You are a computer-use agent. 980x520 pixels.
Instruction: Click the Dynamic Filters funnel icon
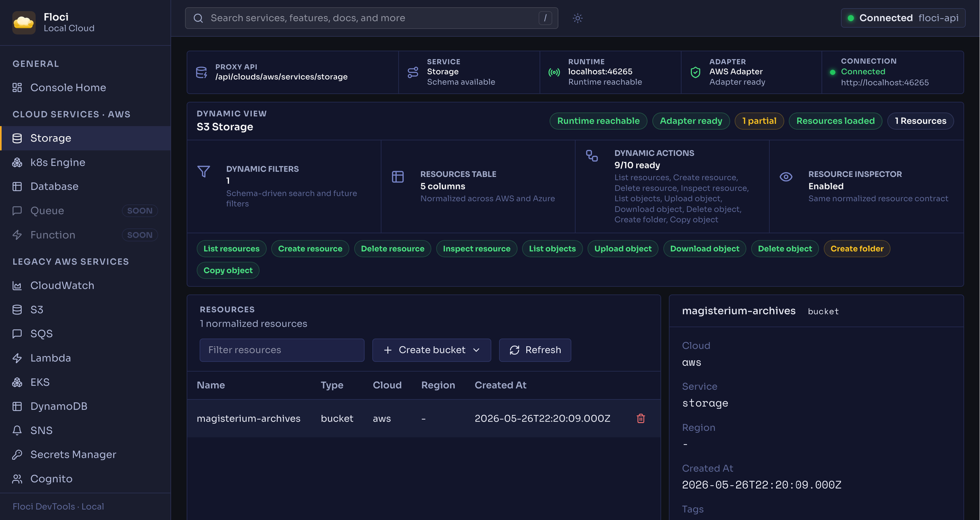tap(204, 171)
